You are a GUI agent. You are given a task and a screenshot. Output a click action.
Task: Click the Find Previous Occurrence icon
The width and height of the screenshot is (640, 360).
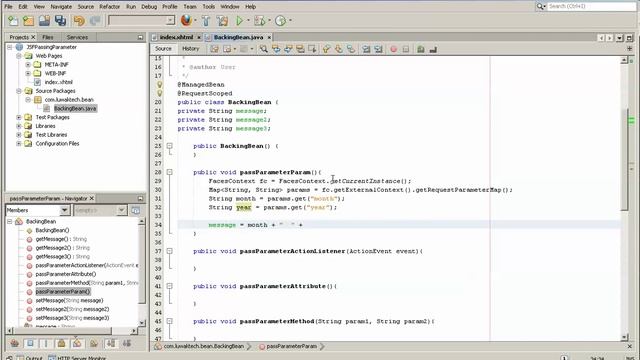click(x=276, y=49)
